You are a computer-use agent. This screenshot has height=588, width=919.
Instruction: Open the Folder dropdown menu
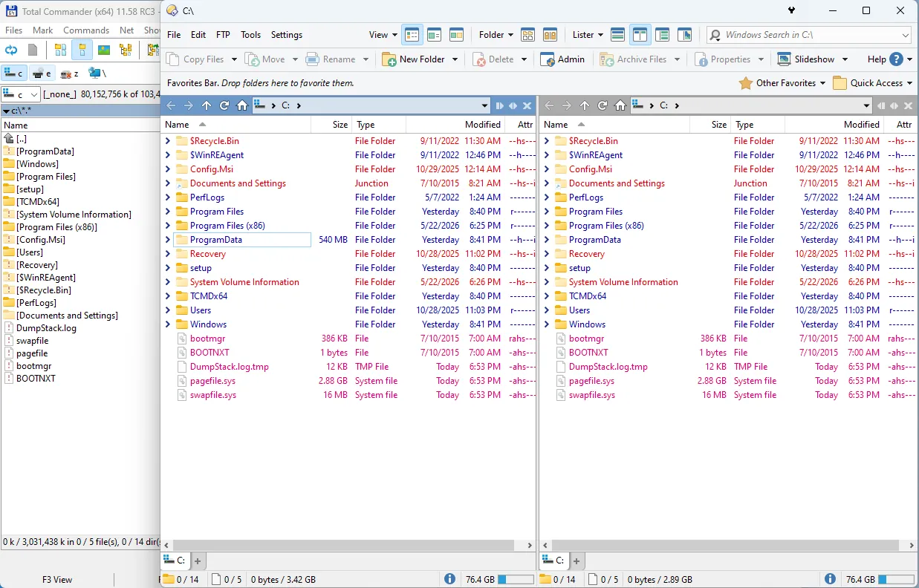coord(497,34)
